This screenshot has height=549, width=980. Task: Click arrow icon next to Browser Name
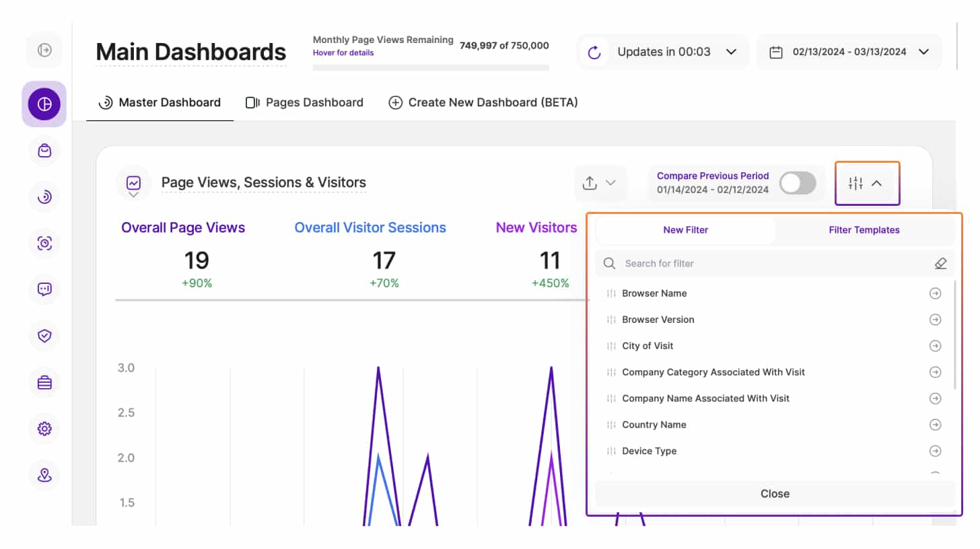click(x=935, y=293)
